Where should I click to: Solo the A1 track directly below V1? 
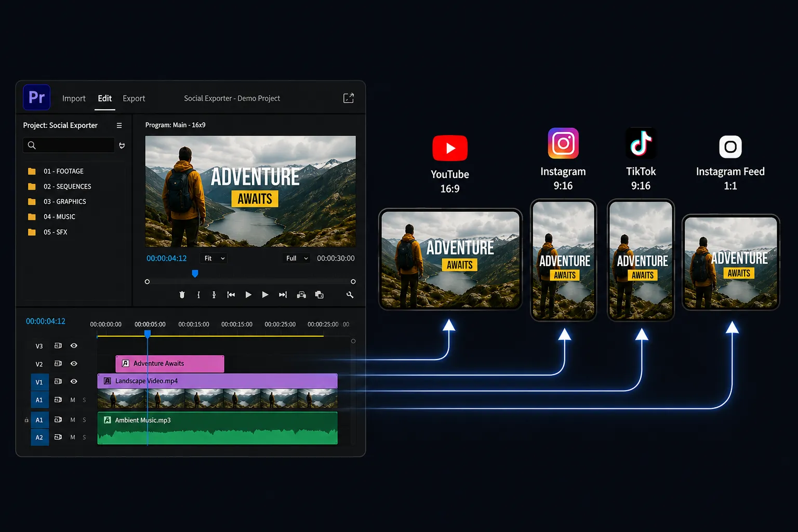point(84,400)
